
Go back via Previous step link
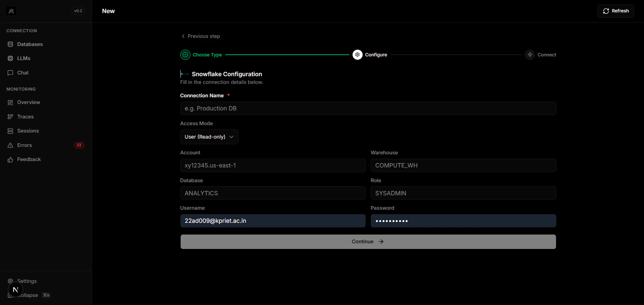point(201,36)
